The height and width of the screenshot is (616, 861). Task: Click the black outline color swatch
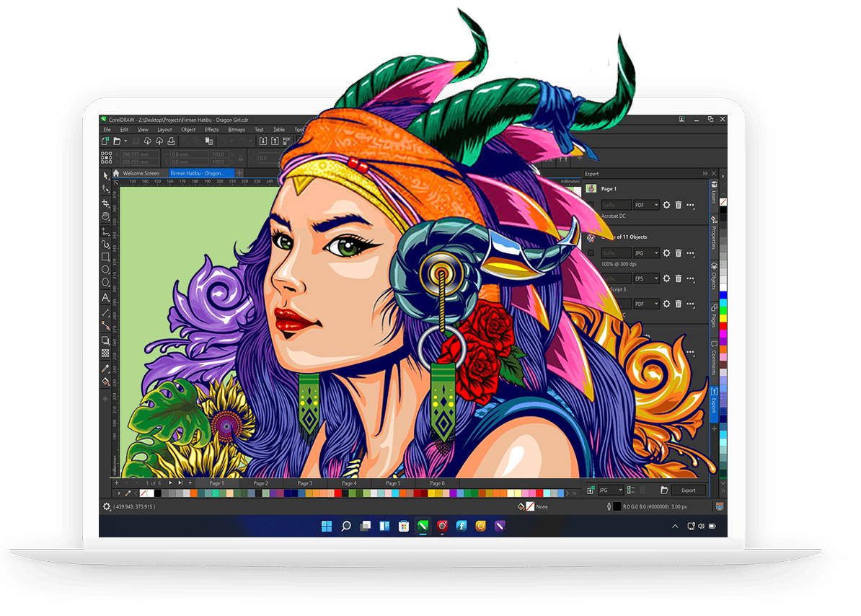tap(617, 506)
